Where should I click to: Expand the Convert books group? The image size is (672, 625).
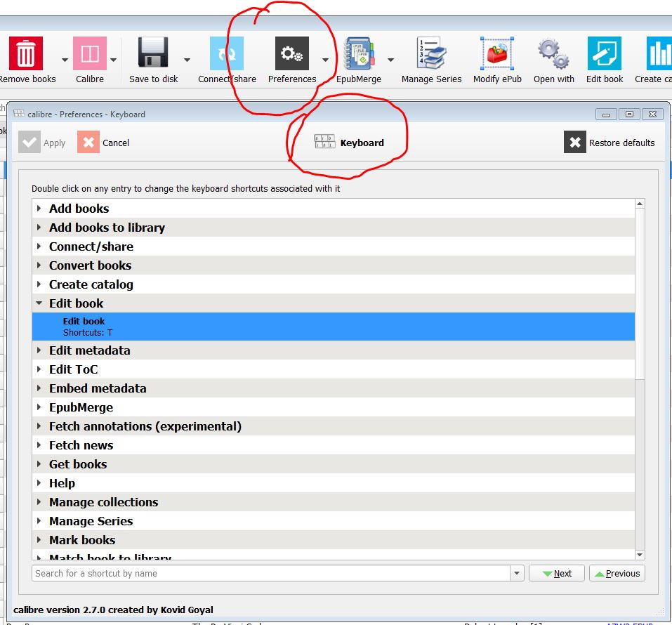point(39,265)
